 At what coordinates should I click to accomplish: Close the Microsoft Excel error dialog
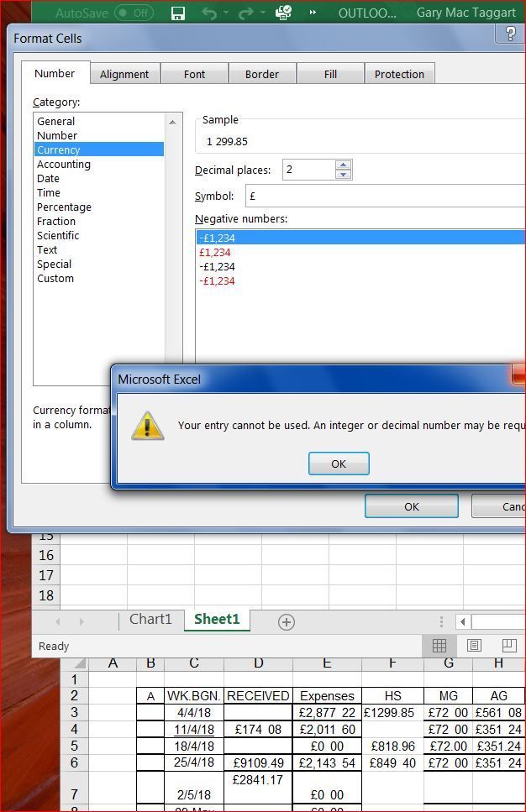tap(518, 375)
